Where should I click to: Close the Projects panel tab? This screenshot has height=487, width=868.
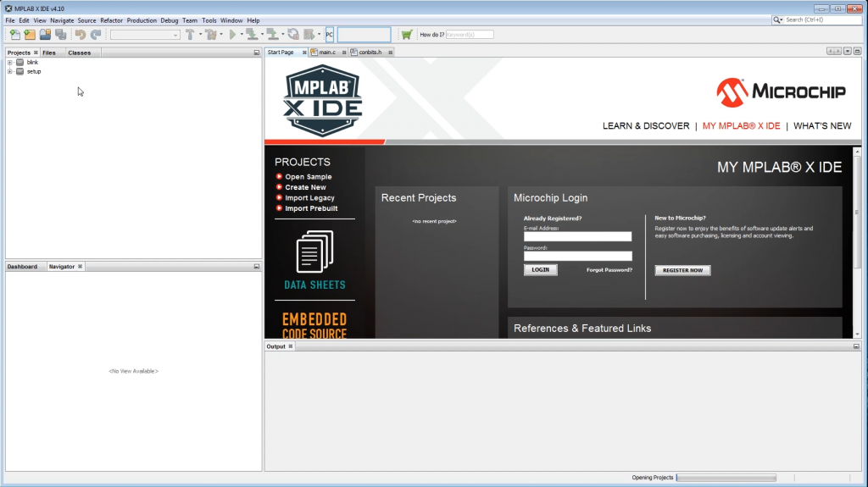click(x=36, y=53)
